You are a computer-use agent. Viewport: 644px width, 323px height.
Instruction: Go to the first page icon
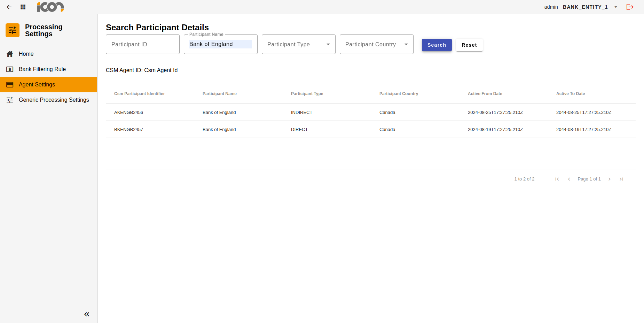click(x=557, y=179)
